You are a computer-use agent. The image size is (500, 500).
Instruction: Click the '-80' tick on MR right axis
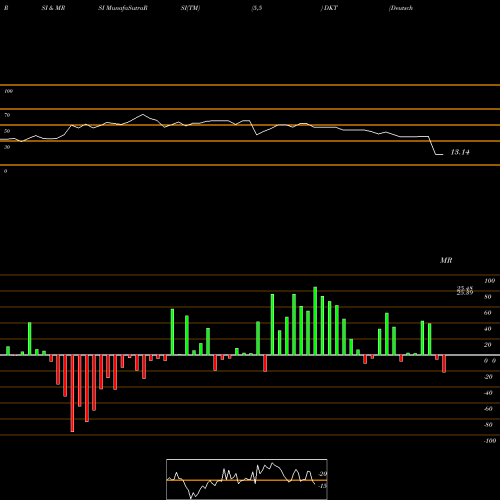tap(488, 425)
